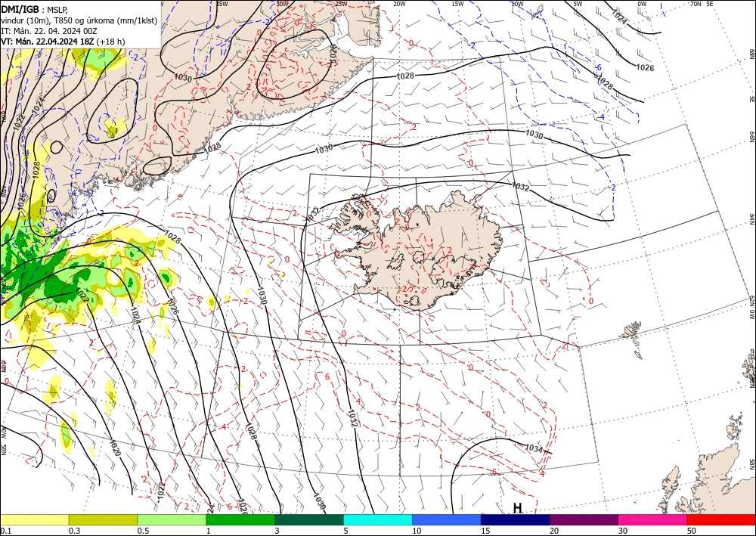Click the blue 10 mm legend swatch
The image size is (756, 536).
click(447, 519)
